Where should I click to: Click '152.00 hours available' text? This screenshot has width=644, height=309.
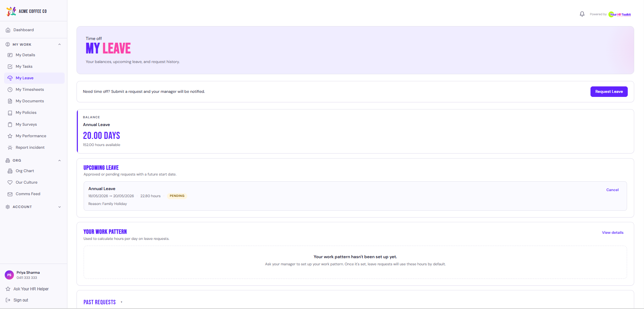(x=102, y=145)
